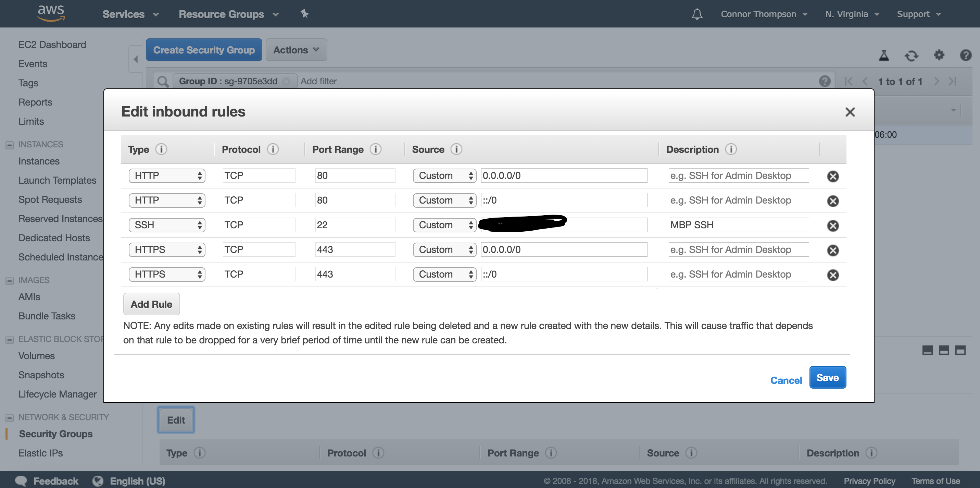
Task: Open the new EC2 experiment flask icon
Action: [x=884, y=56]
